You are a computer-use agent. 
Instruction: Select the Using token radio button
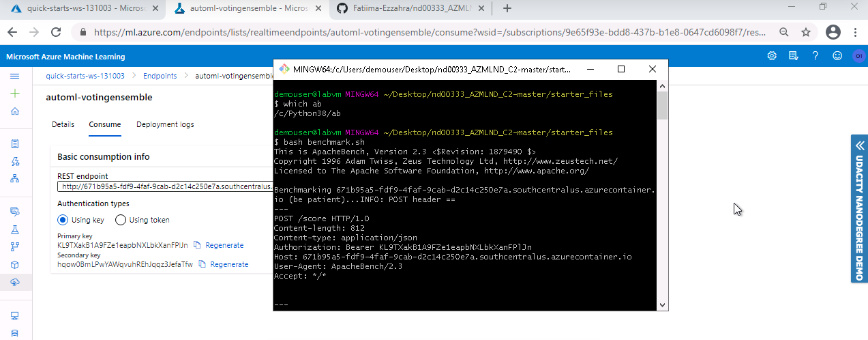pyautogui.click(x=121, y=220)
